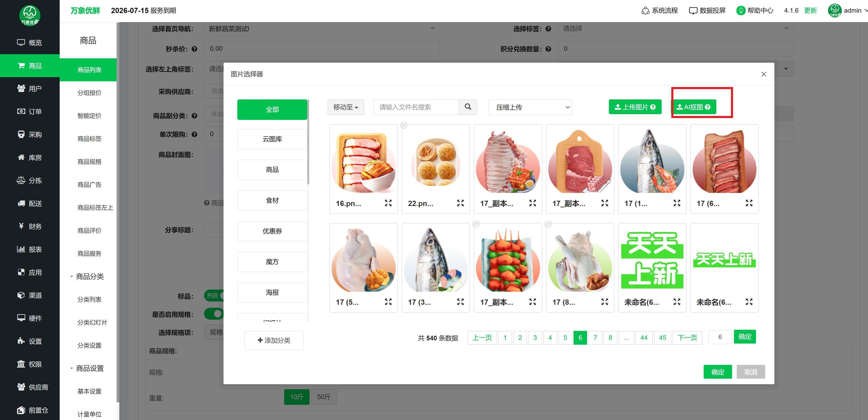Image resolution: width=868 pixels, height=420 pixels.
Task: Click the 添加分类 button
Action: (274, 341)
